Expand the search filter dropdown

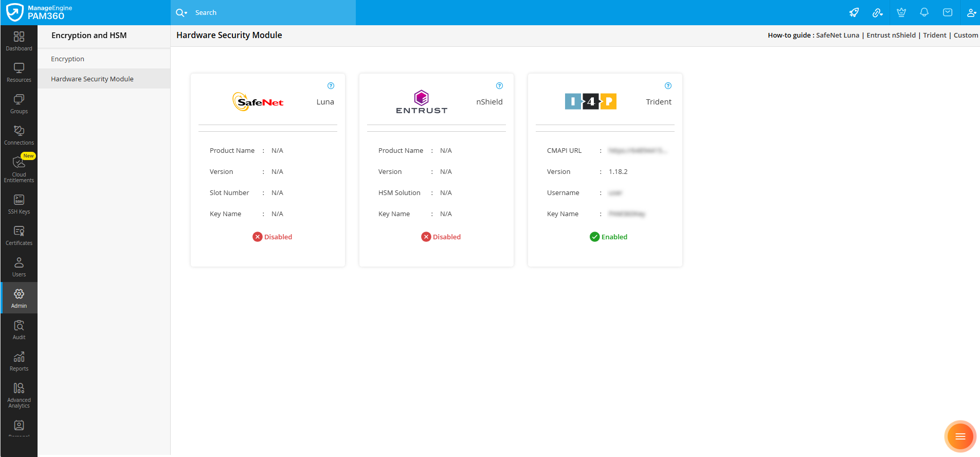(x=182, y=13)
